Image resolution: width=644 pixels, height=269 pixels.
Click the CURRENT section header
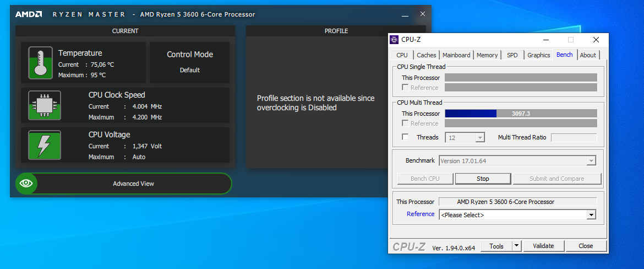[125, 31]
